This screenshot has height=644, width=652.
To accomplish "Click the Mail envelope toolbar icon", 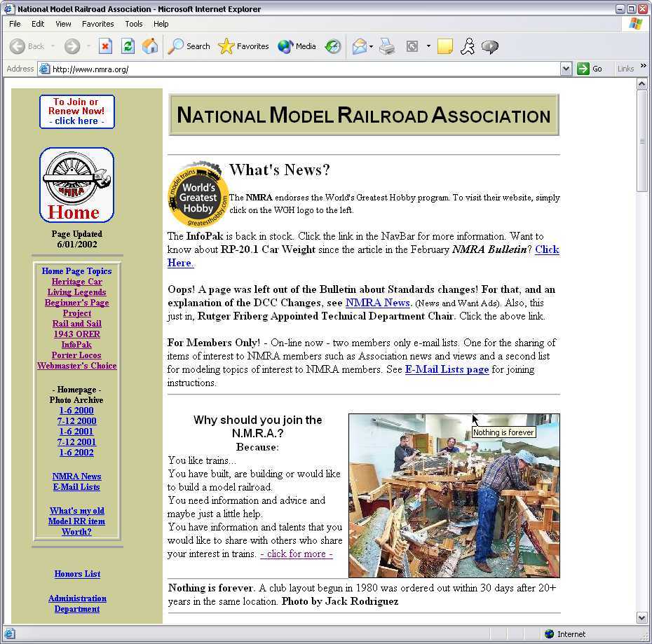I will click(x=359, y=46).
